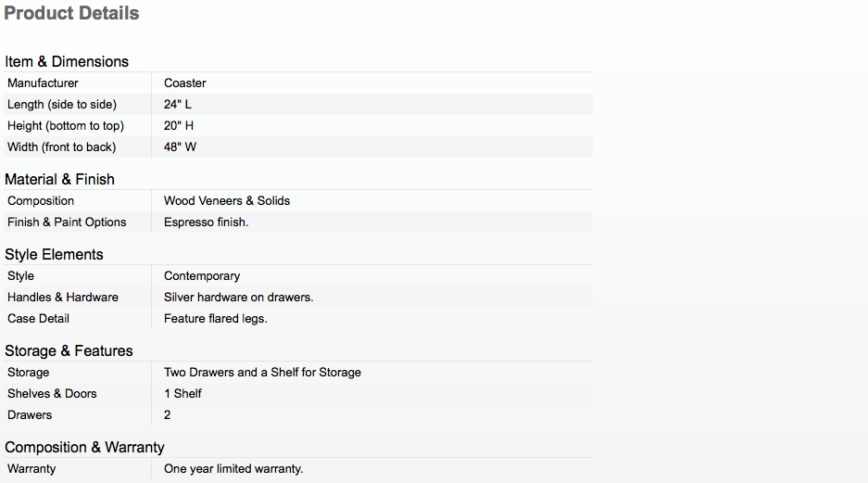The height and width of the screenshot is (483, 868).
Task: Select the Item & Dimensions section header
Action: 67,61
